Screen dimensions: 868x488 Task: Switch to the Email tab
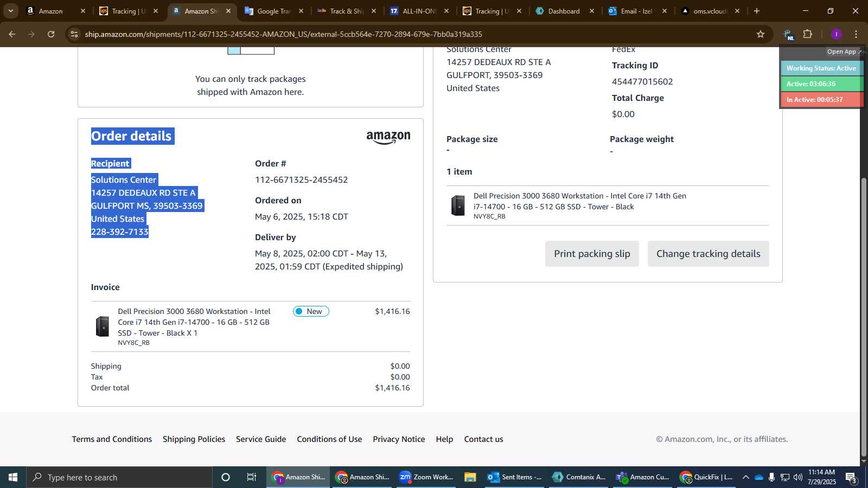636,11
